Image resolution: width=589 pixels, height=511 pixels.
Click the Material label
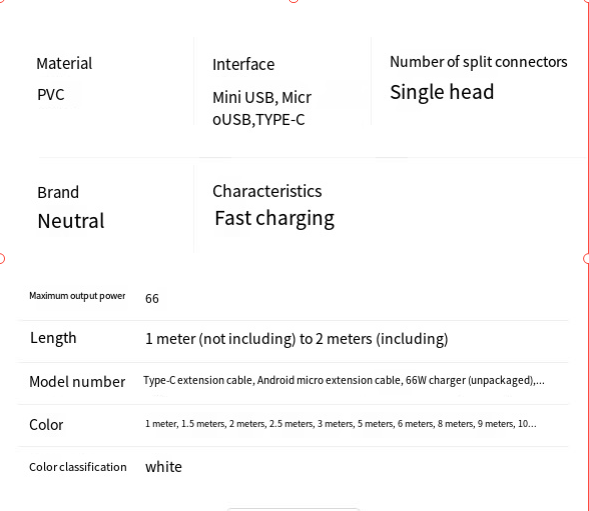pos(64,63)
